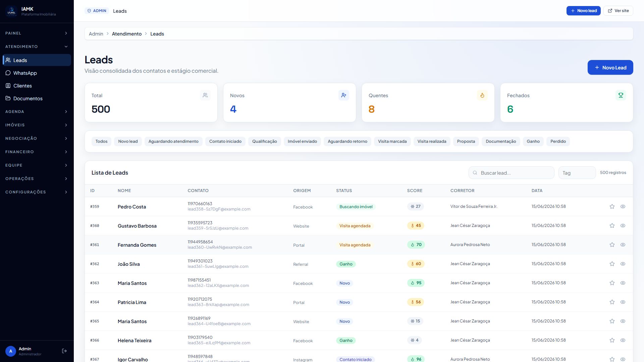Mark João Silva as favorite star
Image resolution: width=644 pixels, height=362 pixels.
click(612, 264)
